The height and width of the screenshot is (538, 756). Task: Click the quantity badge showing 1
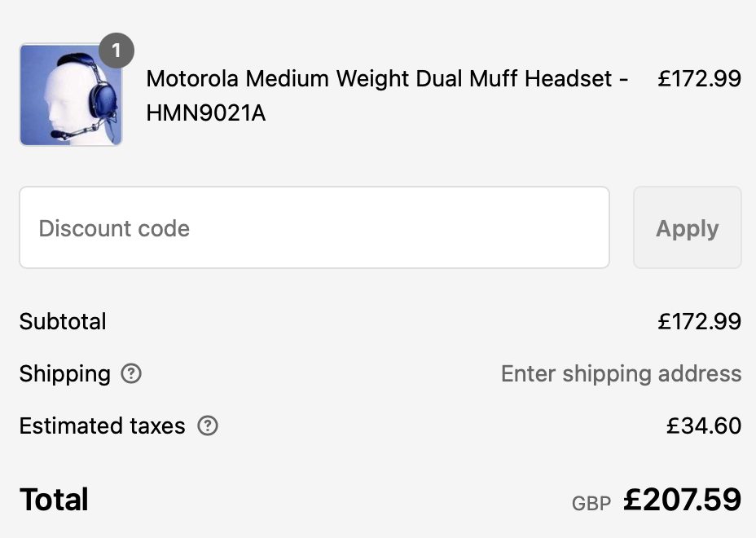(116, 51)
